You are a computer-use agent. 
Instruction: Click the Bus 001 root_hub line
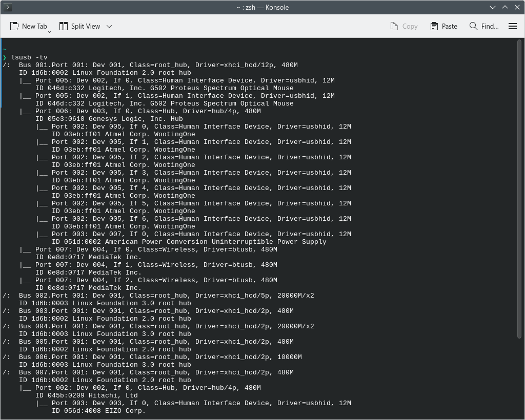150,65
